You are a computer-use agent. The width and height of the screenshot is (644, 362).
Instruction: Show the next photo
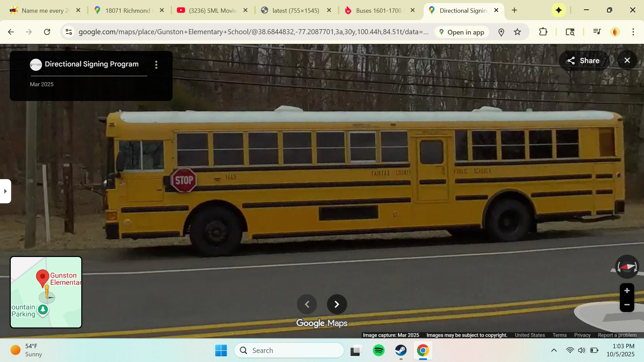(337, 304)
